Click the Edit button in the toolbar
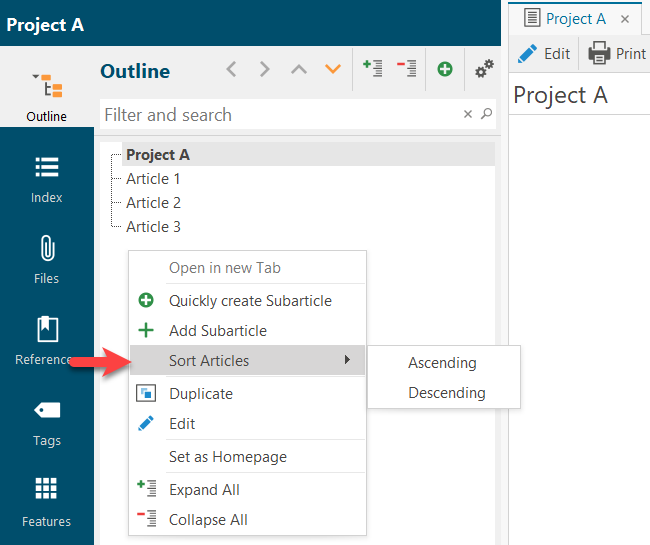Image resolution: width=650 pixels, height=545 pixels. coord(545,54)
